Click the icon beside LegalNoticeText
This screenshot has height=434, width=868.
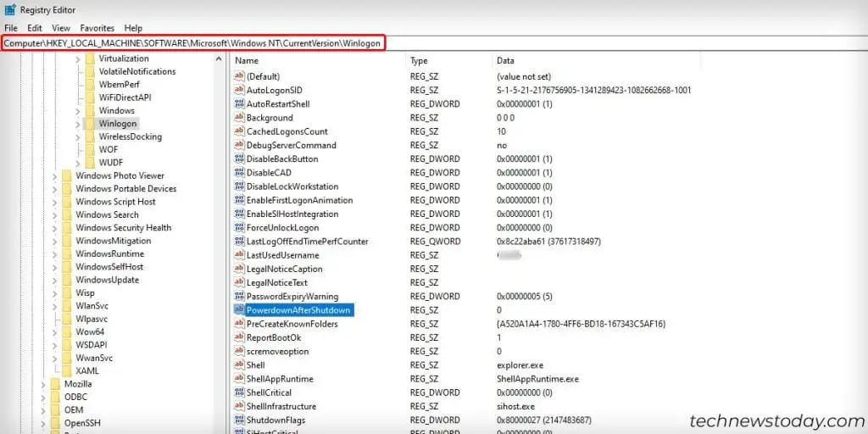point(239,282)
